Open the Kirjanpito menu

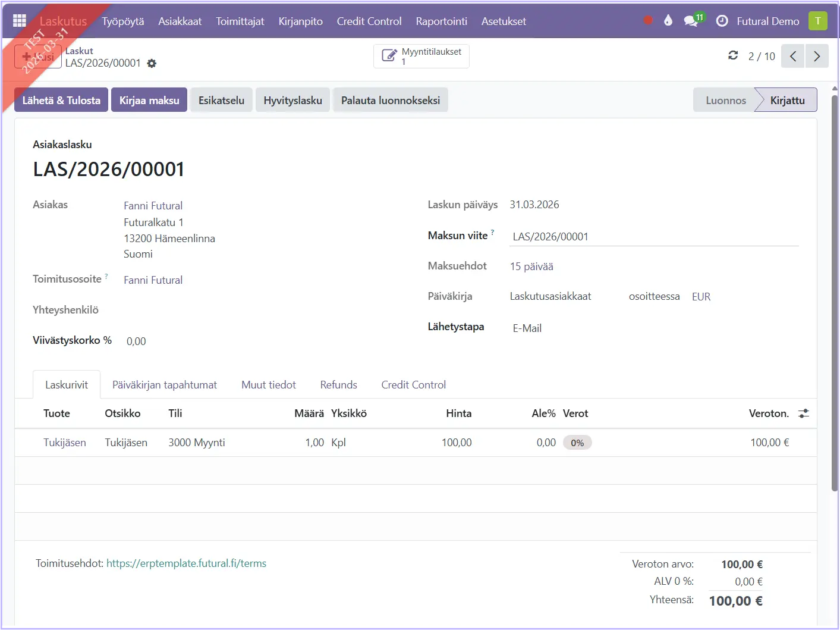(300, 21)
